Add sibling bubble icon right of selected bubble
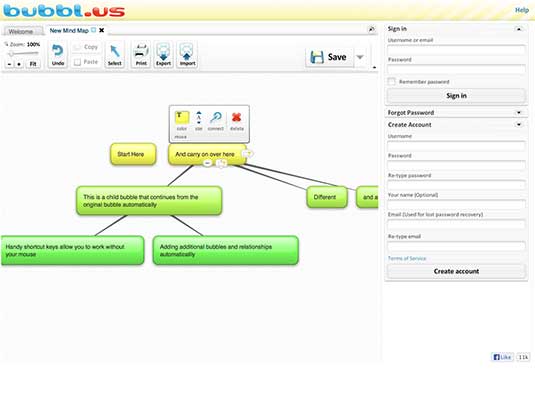Screen dimensions: 535x400 [248, 154]
